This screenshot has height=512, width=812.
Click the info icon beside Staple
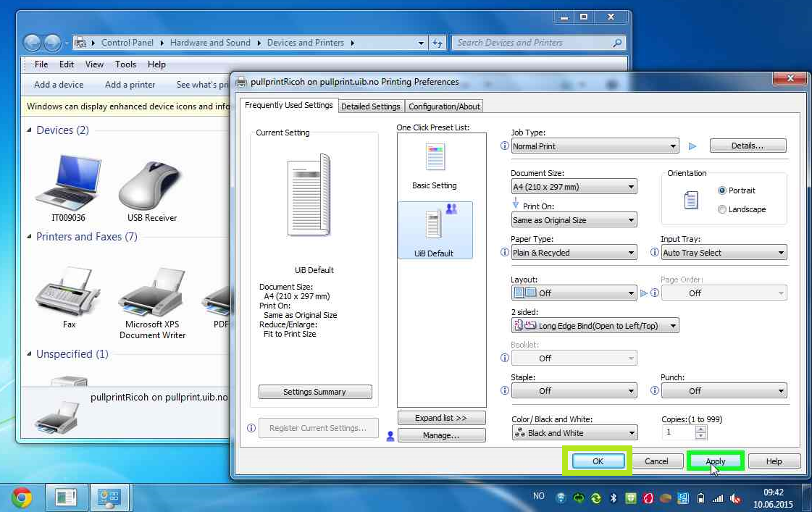(504, 390)
